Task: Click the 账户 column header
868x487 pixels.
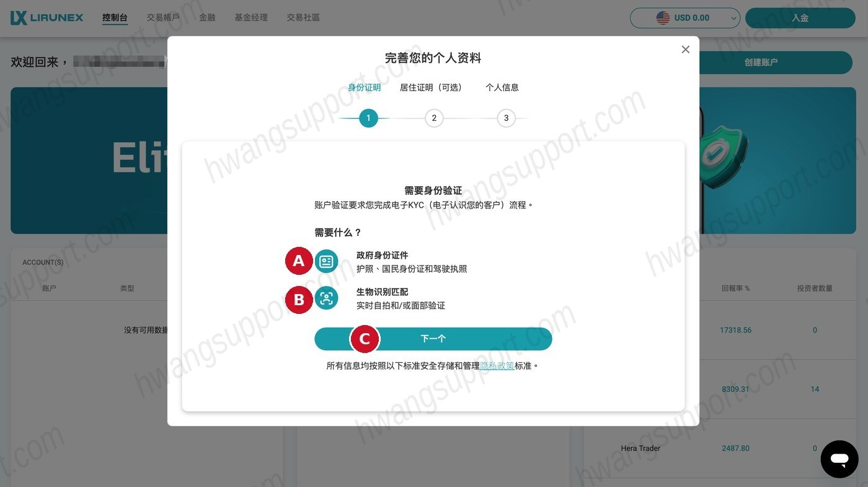Action: (49, 288)
